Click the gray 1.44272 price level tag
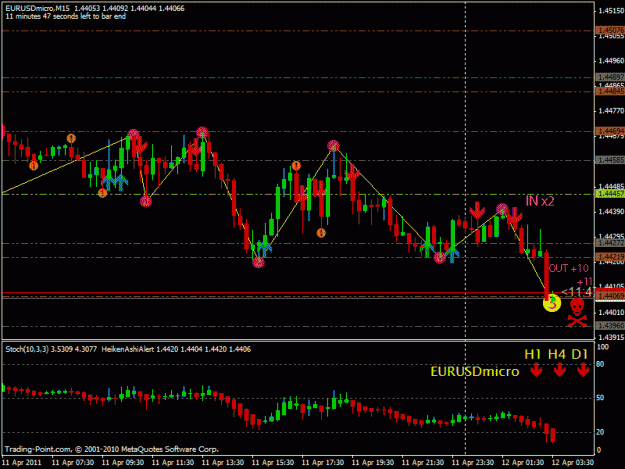Screen dimensions: 625x469 pos(610,243)
